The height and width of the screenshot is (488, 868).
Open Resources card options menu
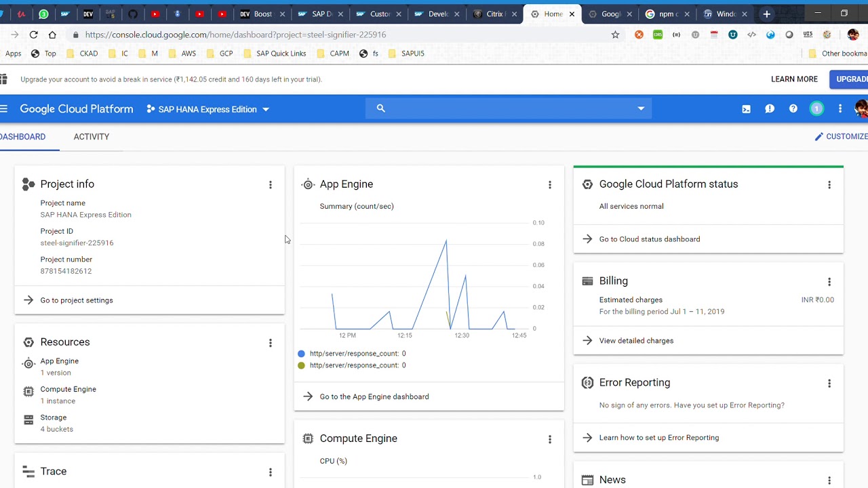(270, 343)
